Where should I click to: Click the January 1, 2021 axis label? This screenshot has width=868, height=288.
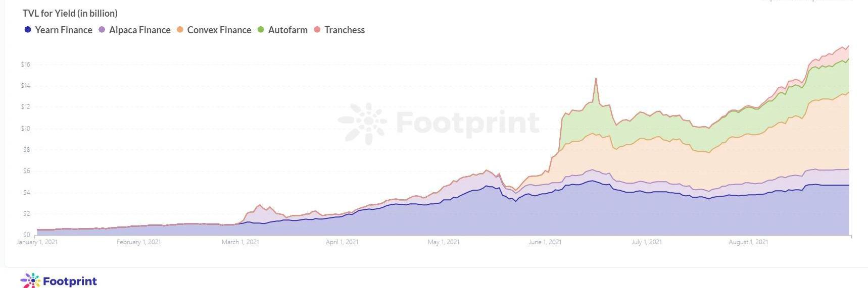click(37, 242)
